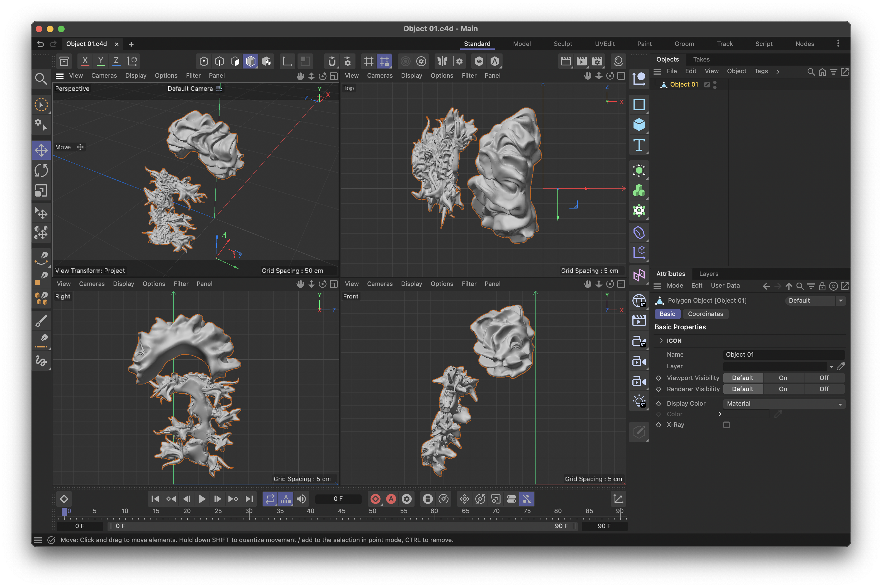Add new document tab with plus
The height and width of the screenshot is (588, 882).
coord(131,44)
